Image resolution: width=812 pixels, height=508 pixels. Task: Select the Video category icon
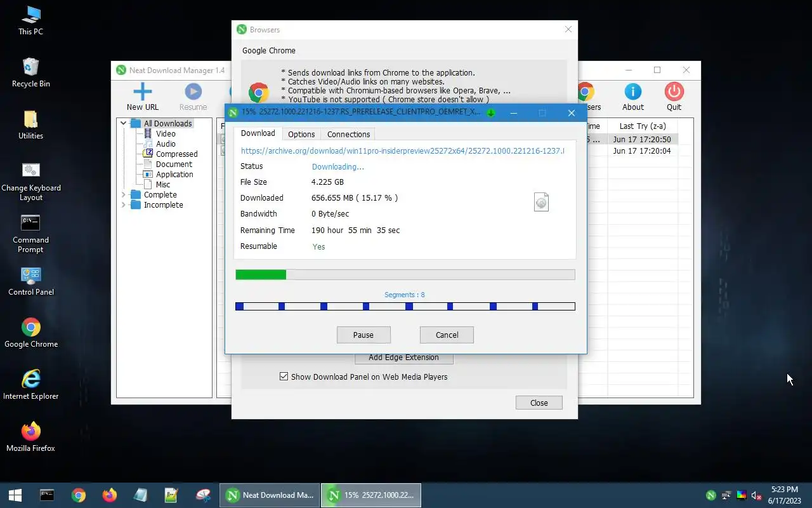[x=148, y=133]
